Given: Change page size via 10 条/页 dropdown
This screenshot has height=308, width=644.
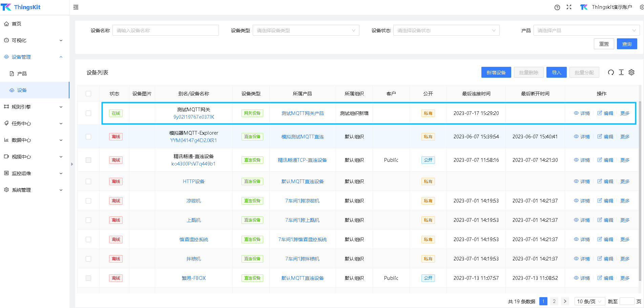Looking at the screenshot, I should pyautogui.click(x=589, y=301).
